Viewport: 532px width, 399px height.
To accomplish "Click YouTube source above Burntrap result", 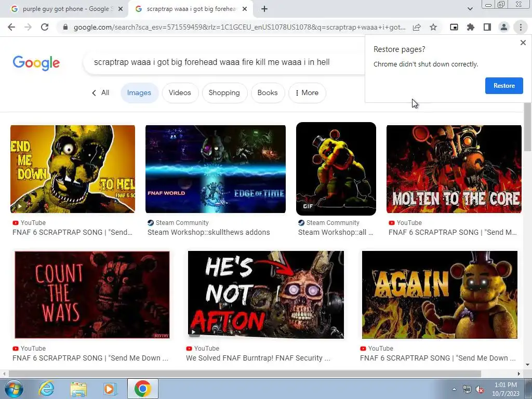I will [203, 349].
